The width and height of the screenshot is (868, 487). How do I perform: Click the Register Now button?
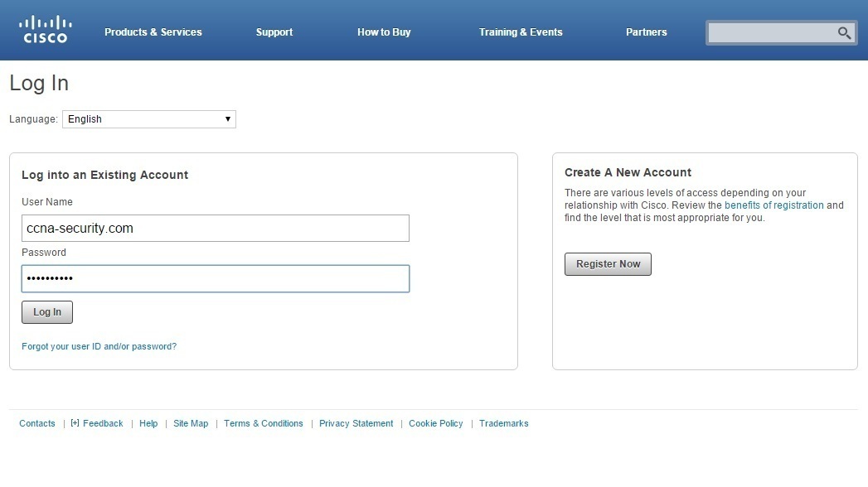coord(608,264)
